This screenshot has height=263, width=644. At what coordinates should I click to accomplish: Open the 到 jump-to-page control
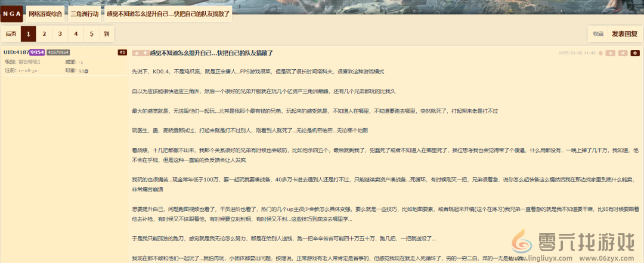[106, 34]
